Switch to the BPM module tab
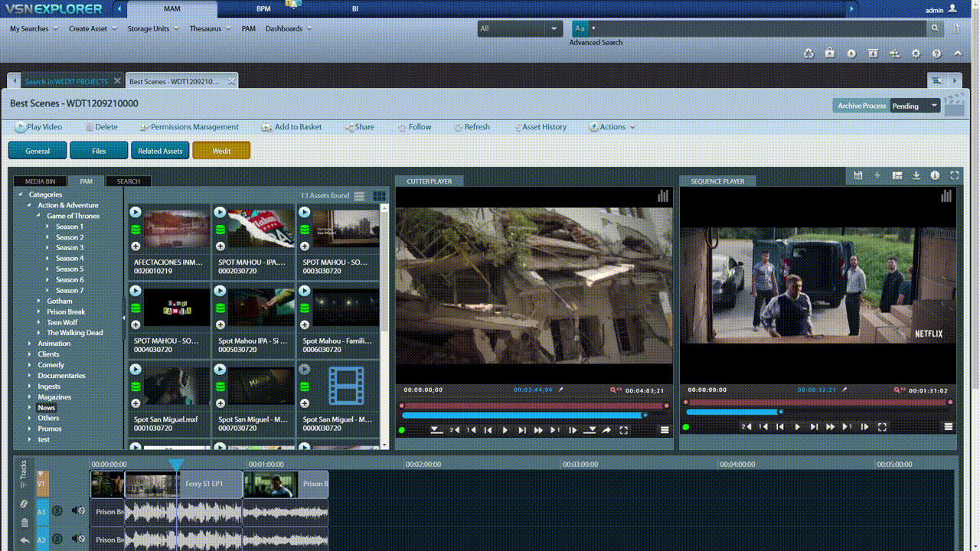Viewport: 980px width, 551px height. tap(263, 8)
